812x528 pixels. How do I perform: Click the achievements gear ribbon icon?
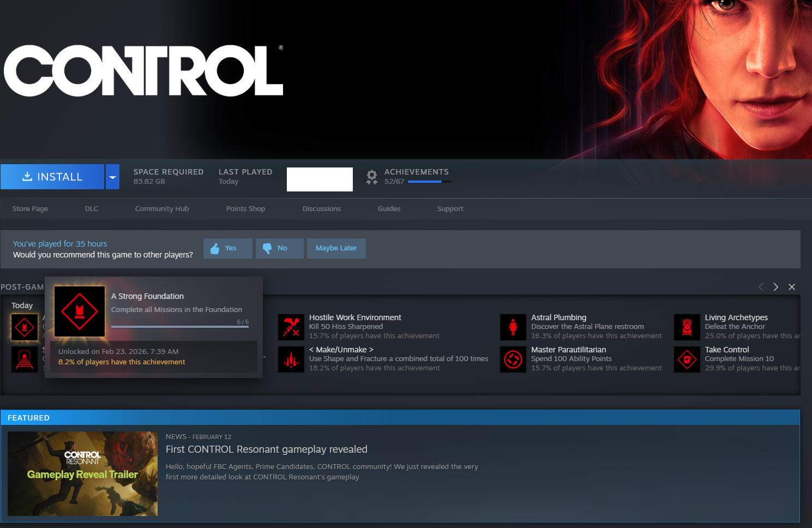point(372,177)
